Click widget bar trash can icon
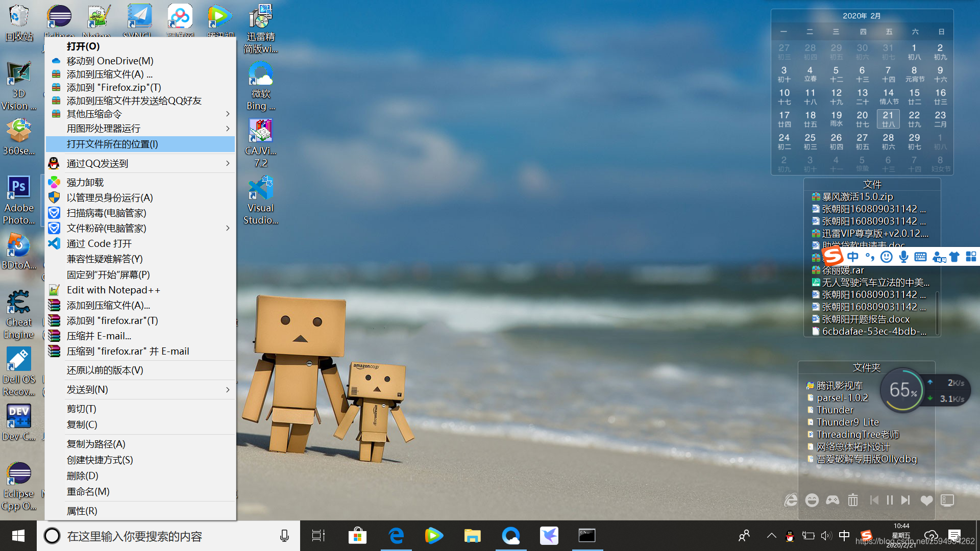The width and height of the screenshot is (980, 551). tap(853, 500)
